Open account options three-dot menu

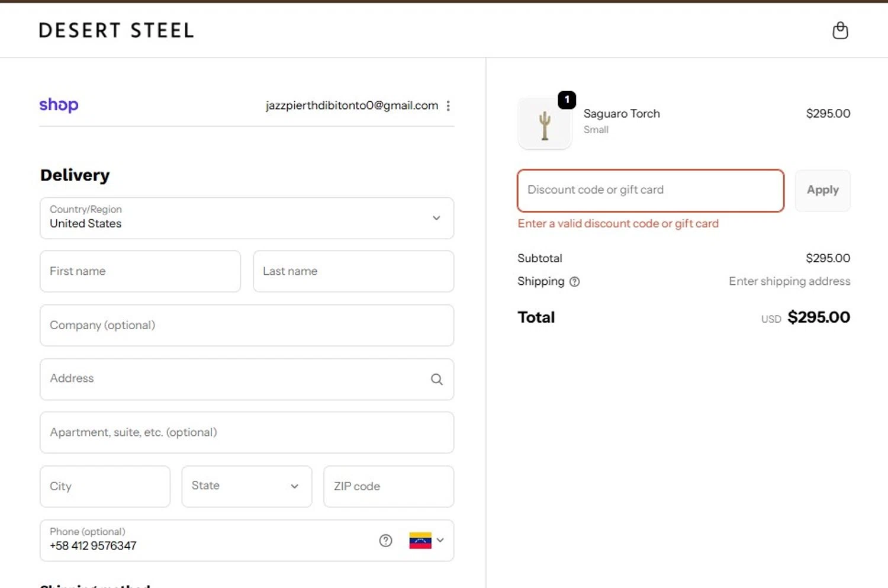click(448, 105)
